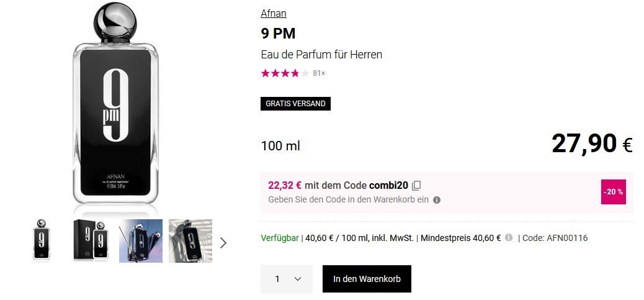Show next thumbnails with the right arrow
This screenshot has height=300, width=644.
tap(223, 243)
